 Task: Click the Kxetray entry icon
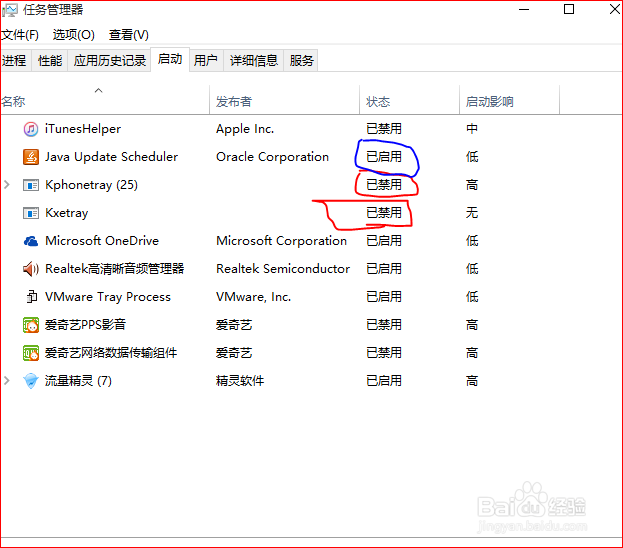[x=31, y=213]
